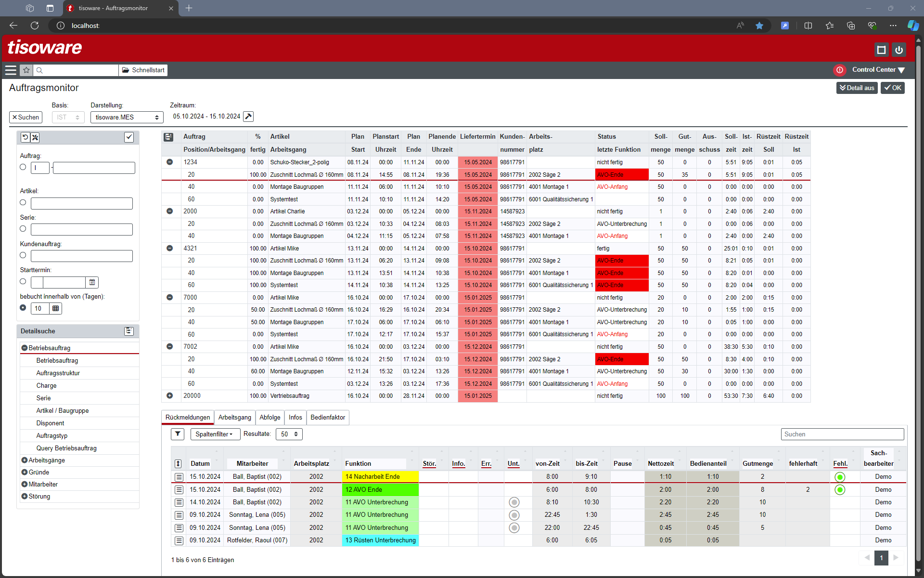Switch to the Arbeitsgang tab
This screenshot has width=924, height=578.
[234, 418]
